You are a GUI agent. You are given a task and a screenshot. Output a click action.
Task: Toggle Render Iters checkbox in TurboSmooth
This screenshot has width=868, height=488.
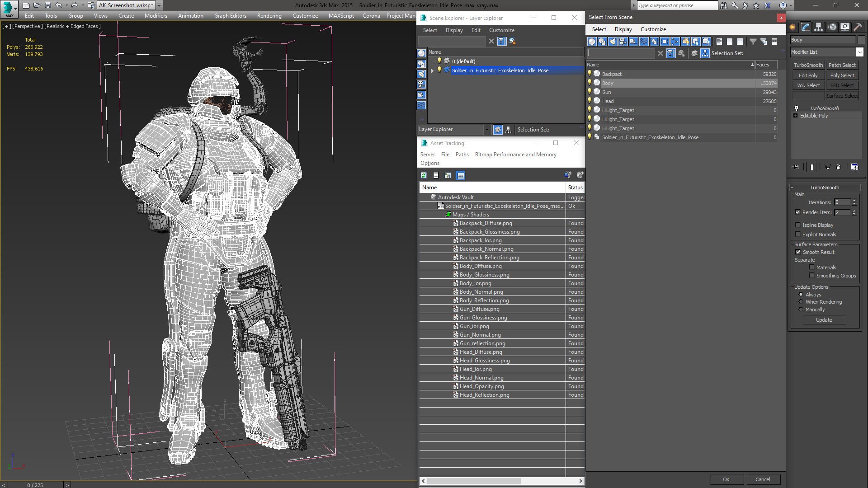pyautogui.click(x=797, y=212)
